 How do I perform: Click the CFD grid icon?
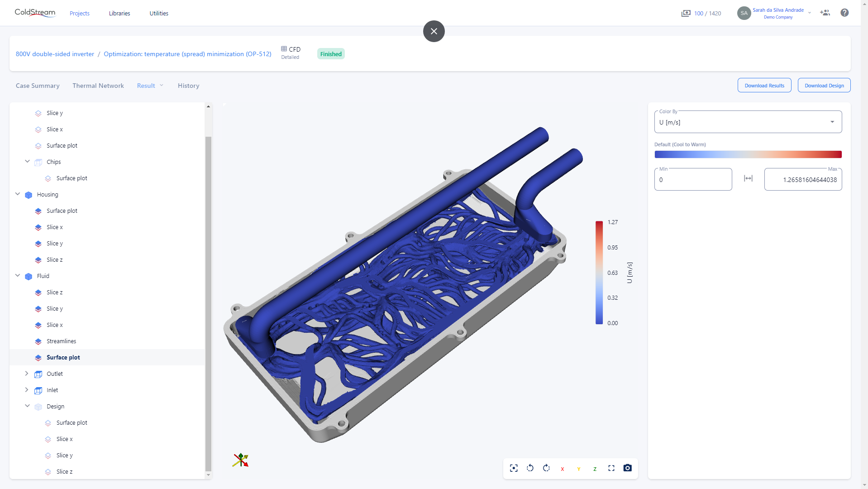click(284, 49)
